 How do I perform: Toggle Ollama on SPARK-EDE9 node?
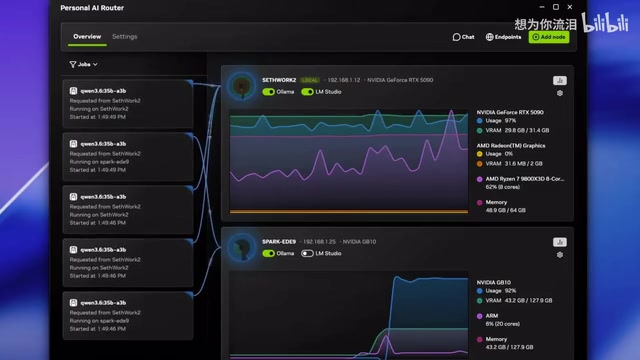click(x=268, y=253)
